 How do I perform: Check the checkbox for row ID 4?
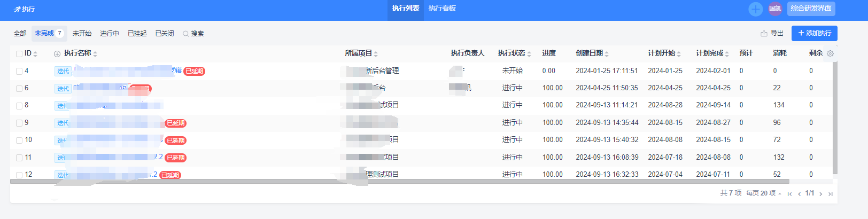click(19, 71)
